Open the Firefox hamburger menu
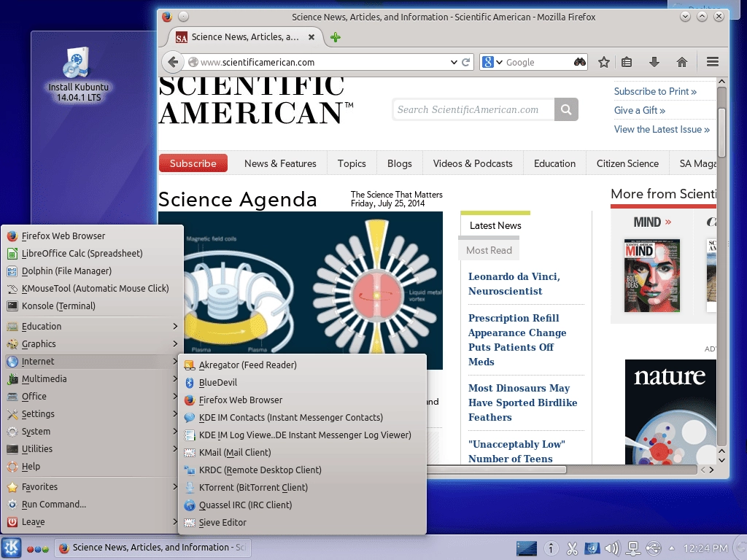The width and height of the screenshot is (747, 560). 712,62
